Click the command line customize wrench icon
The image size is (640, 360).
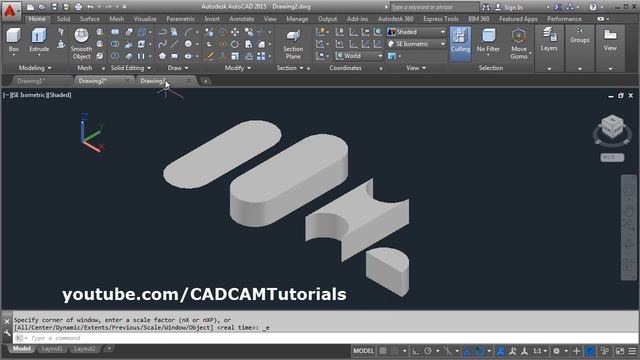click(x=7, y=333)
